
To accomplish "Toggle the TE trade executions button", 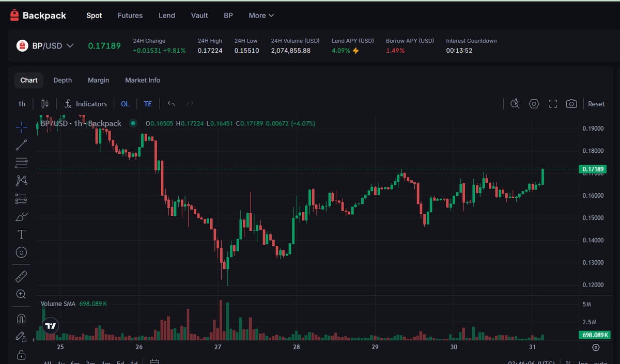I will point(148,104).
